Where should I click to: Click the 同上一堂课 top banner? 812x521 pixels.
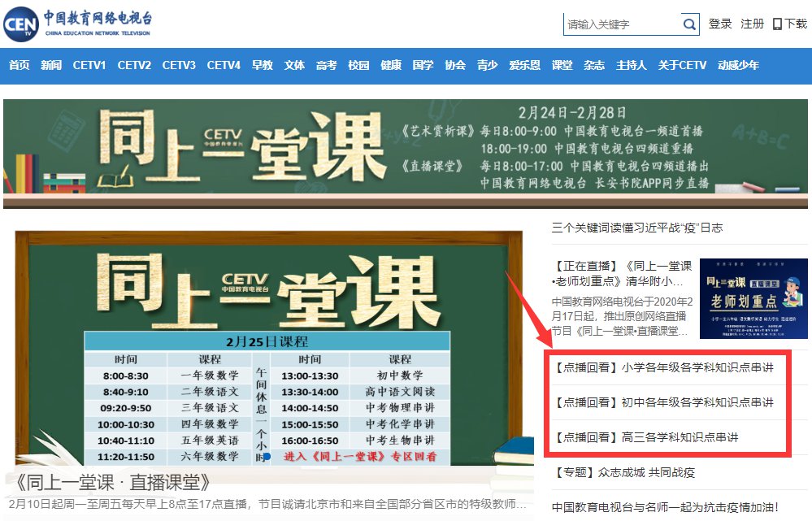(x=404, y=153)
